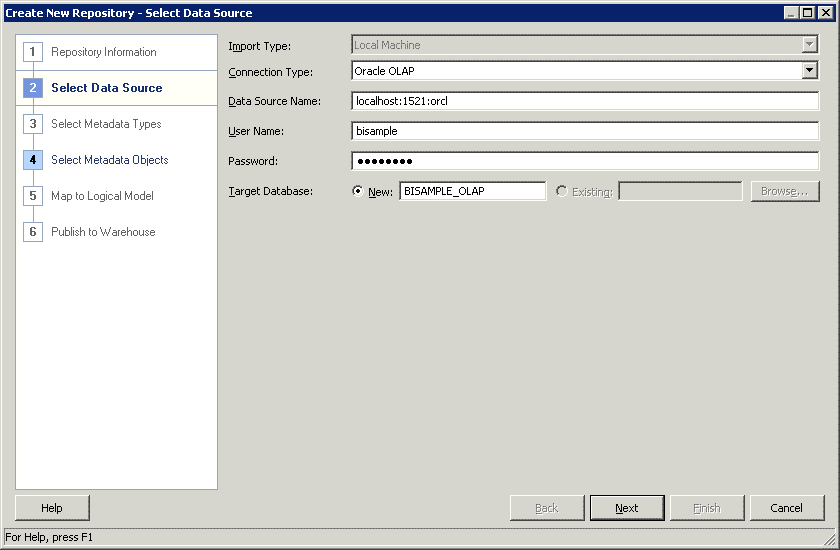Viewport: 840px width, 550px height.
Task: Open the Connection Type dropdown arrow
Action: click(x=809, y=70)
